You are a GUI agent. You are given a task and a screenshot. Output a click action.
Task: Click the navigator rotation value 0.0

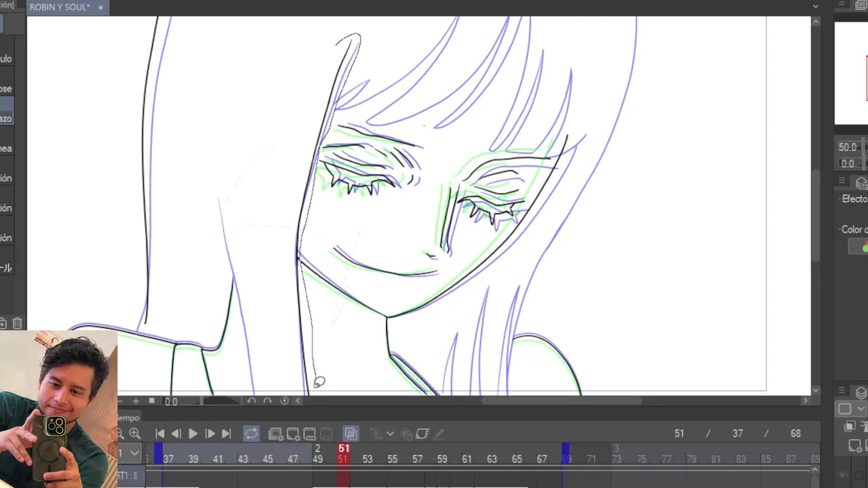pyautogui.click(x=848, y=163)
